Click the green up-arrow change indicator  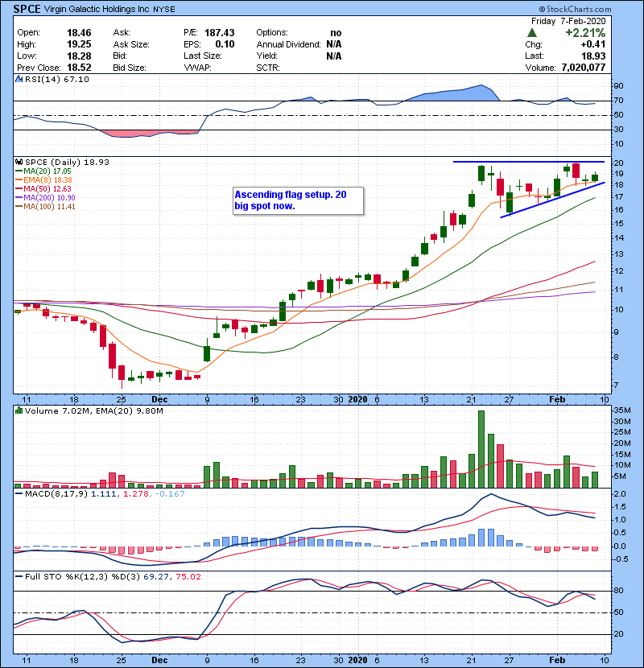coord(531,32)
